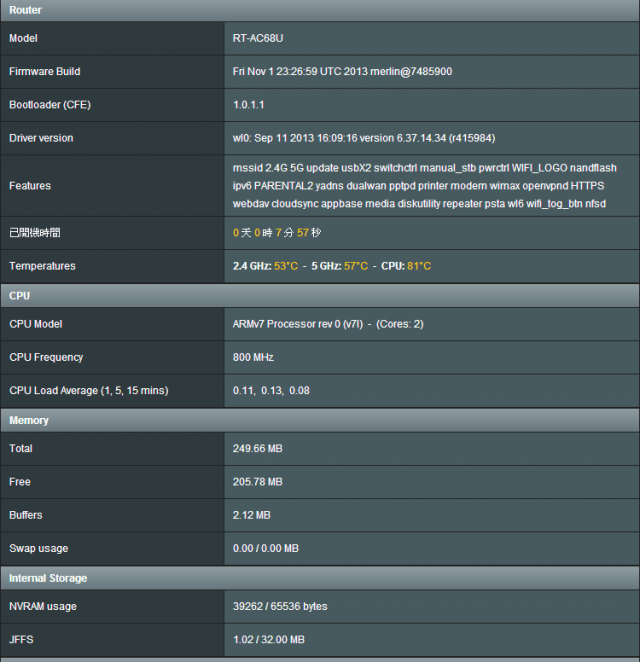Click the Free memory label

coord(20,482)
